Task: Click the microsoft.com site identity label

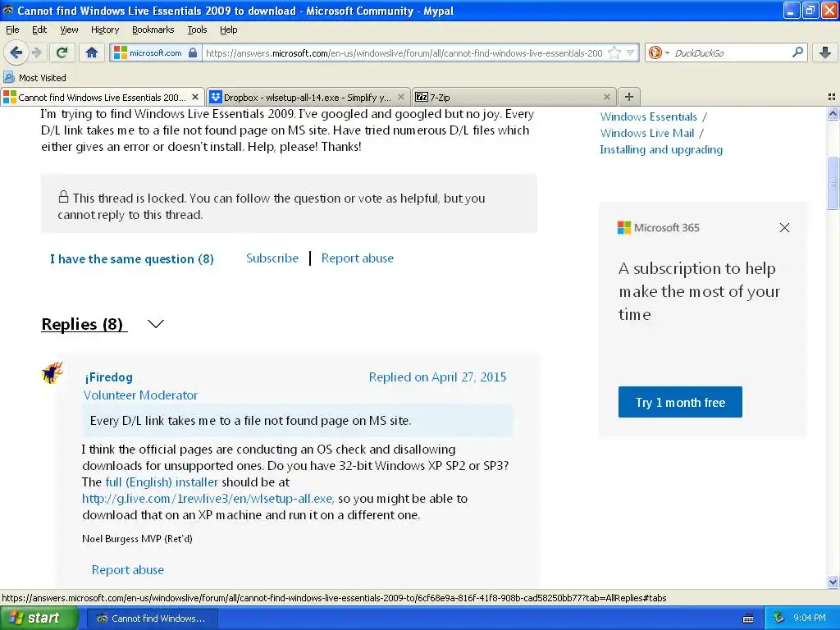Action: pos(155,52)
